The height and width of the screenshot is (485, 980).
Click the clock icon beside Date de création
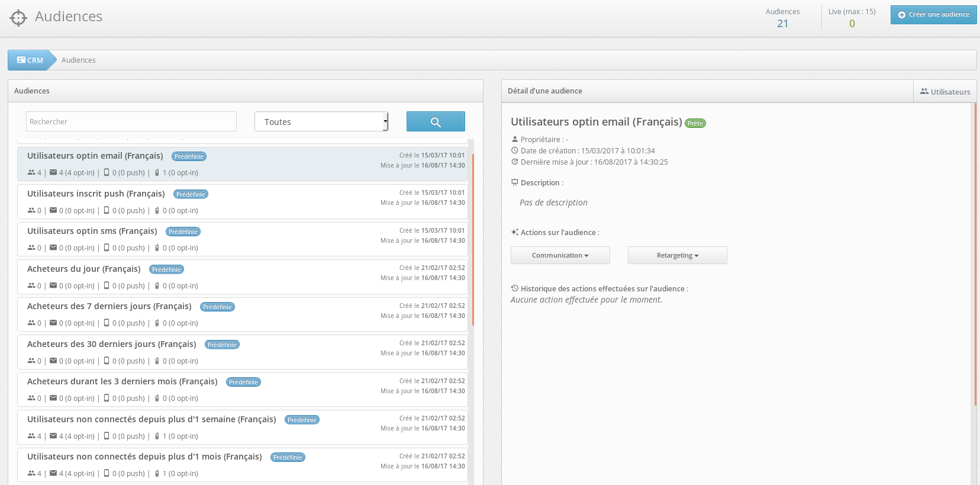[514, 151]
